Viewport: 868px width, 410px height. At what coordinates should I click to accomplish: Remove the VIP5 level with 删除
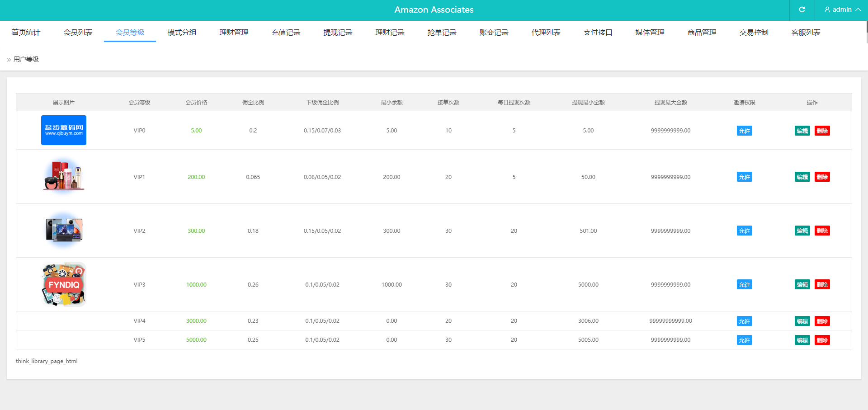click(822, 340)
